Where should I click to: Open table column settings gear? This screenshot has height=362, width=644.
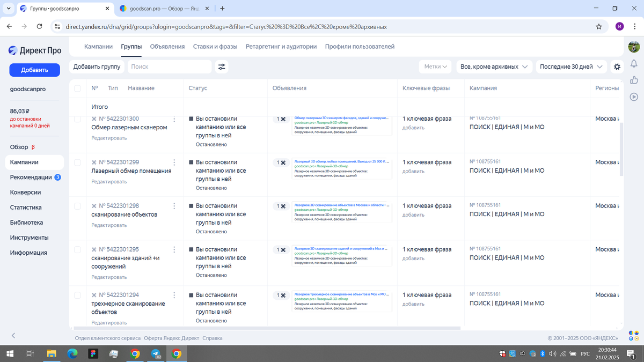click(617, 67)
